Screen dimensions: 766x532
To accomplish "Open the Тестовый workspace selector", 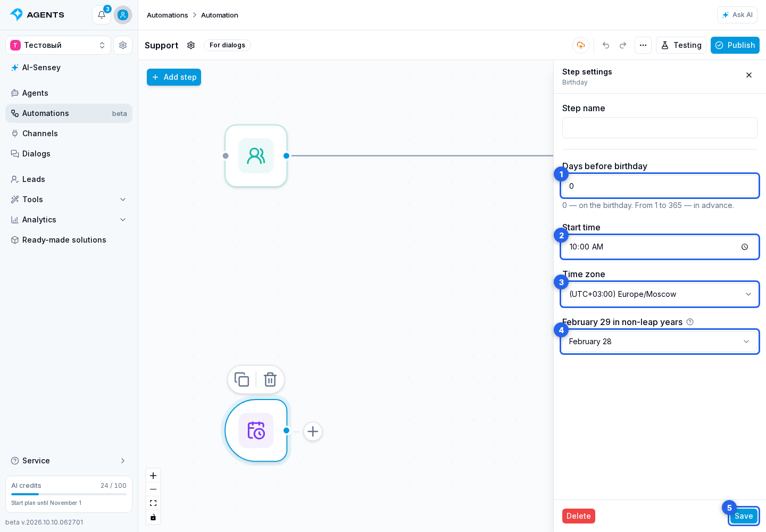I will click(x=58, y=45).
